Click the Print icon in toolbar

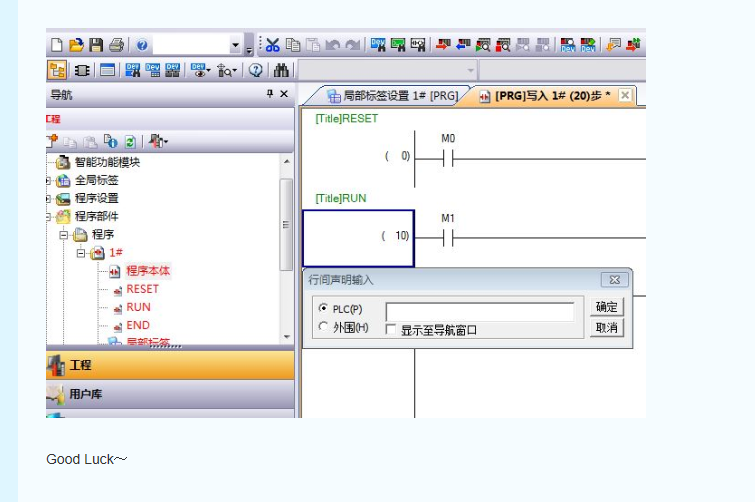116,45
